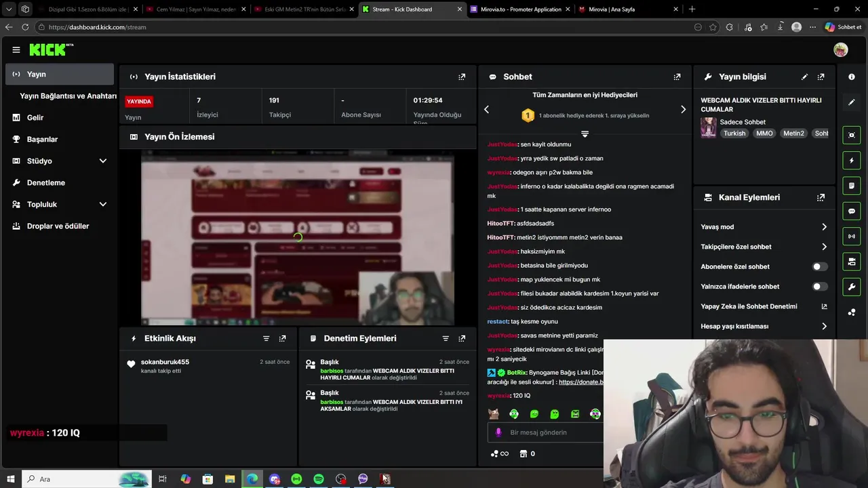
Task: Click the three-dots bubbles icon in right sidebar
Action: point(852,312)
